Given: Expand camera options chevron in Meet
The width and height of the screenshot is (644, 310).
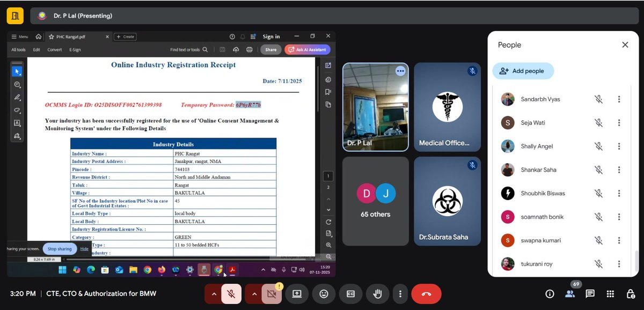Looking at the screenshot, I should click(254, 293).
